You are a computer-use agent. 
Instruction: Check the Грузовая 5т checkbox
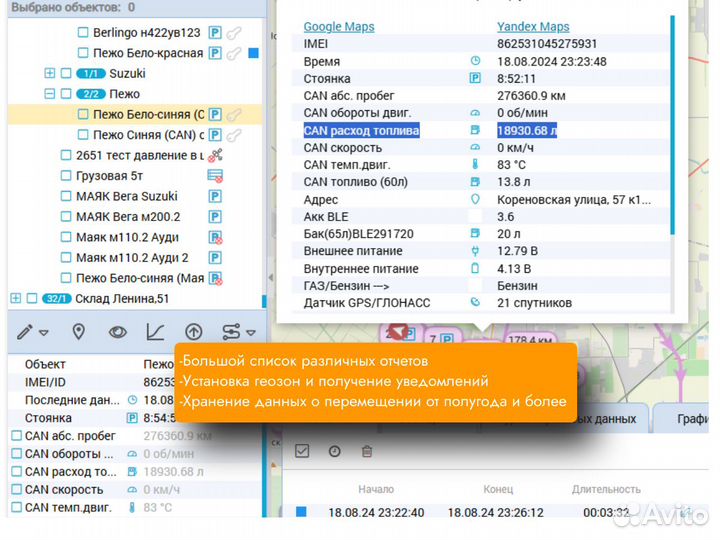66,176
